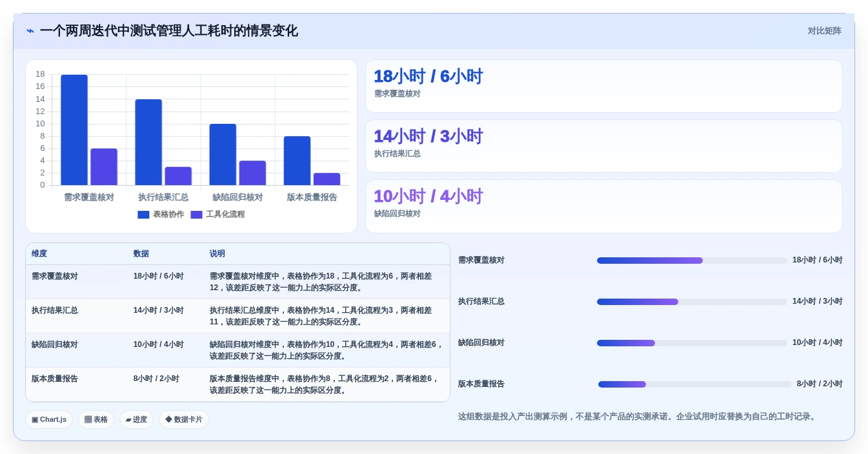Click the 表格协作 bar for 执行结果汇总
Image resolution: width=868 pixels, height=454 pixels.
(x=148, y=143)
